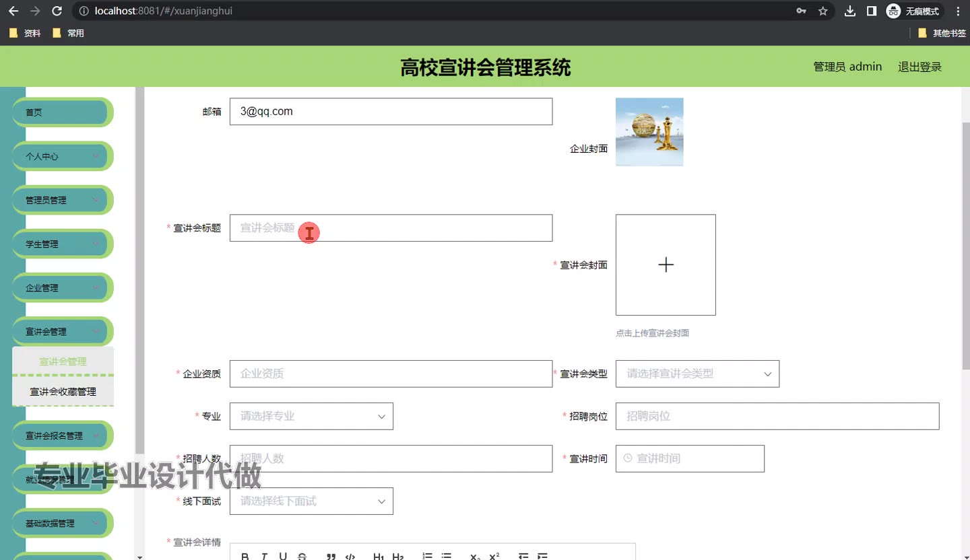The image size is (970, 560).
Task: Insert code block in the 宣讲会详情 editor
Action: 350,557
